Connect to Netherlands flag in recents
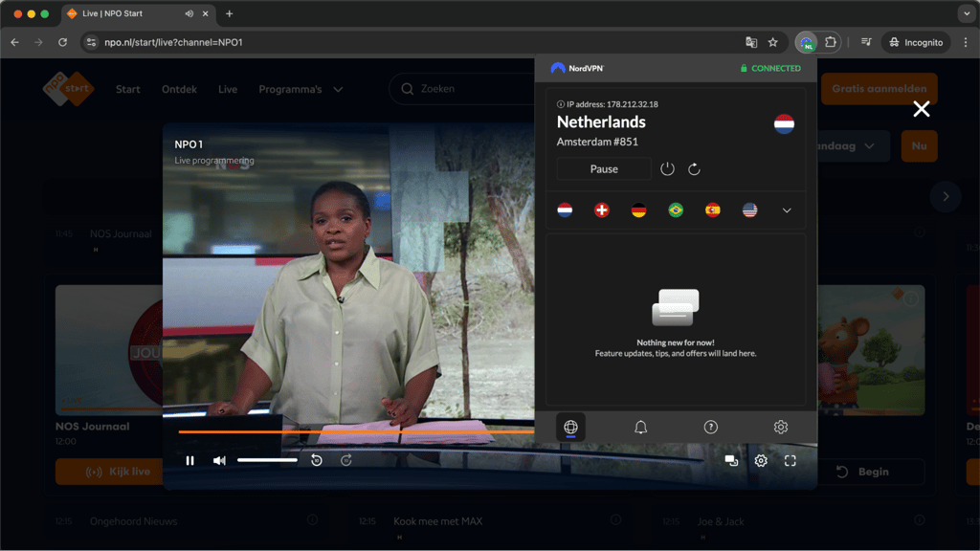Screen dimensions: 980x551 [x=565, y=209]
